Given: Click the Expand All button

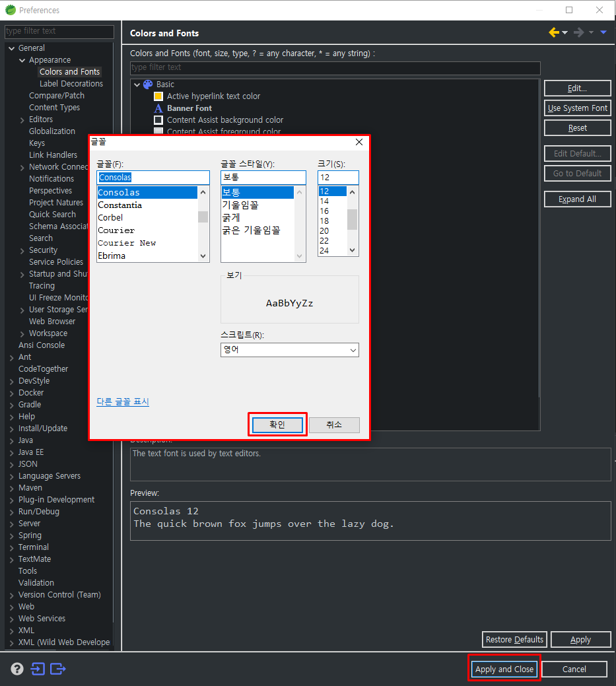Looking at the screenshot, I should click(578, 199).
